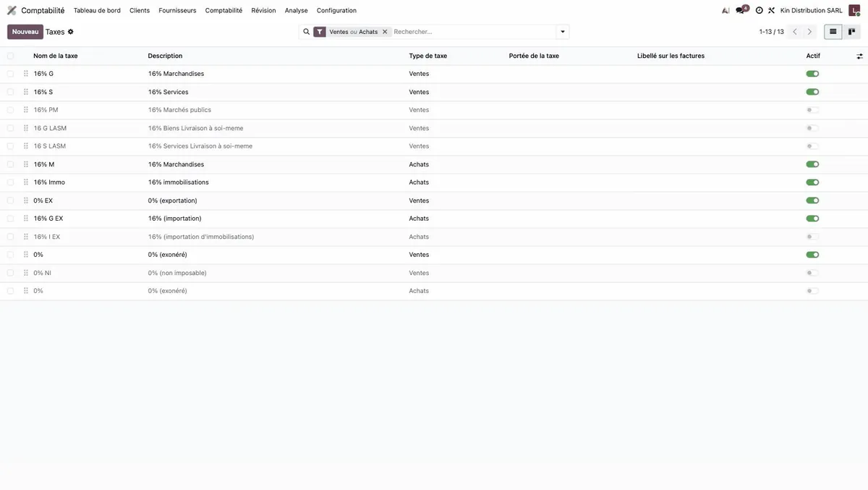The height and width of the screenshot is (490, 868).
Task: Open the Fournisseurs menu
Action: tap(177, 10)
